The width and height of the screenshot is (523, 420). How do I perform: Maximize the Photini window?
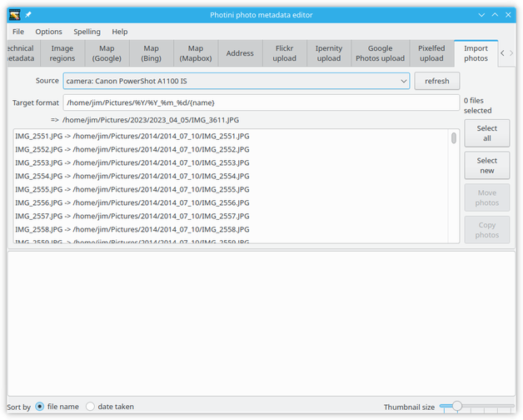(495, 15)
